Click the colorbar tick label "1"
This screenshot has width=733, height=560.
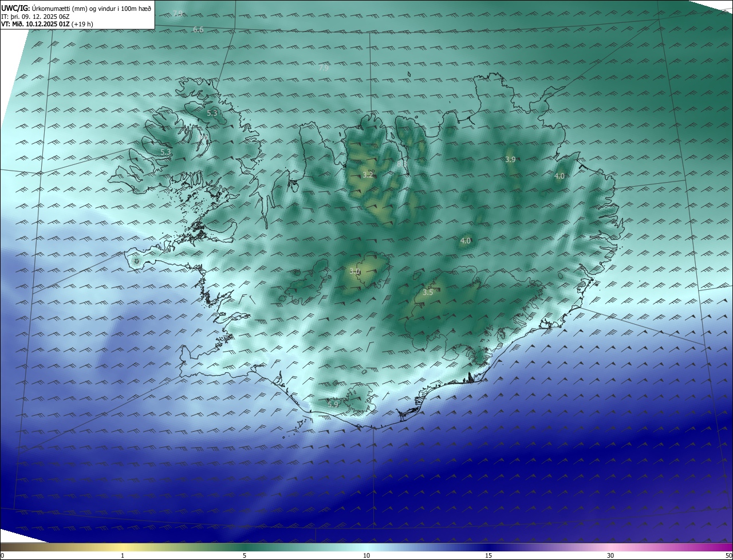(123, 555)
